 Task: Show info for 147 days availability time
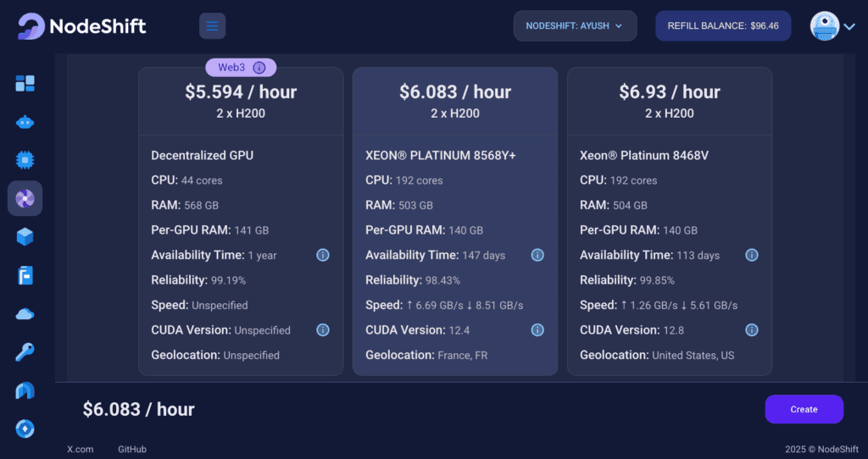pos(537,255)
